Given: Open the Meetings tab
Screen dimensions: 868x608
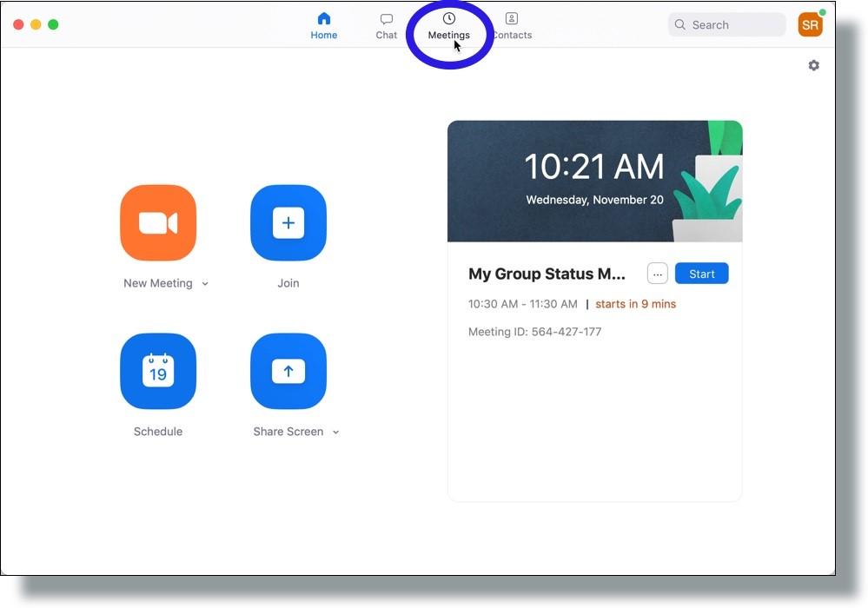Looking at the screenshot, I should (448, 26).
